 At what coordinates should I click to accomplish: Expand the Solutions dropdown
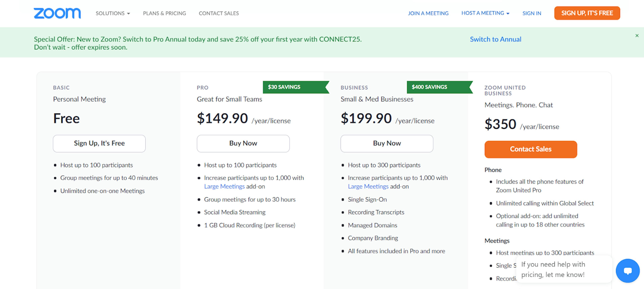[113, 13]
